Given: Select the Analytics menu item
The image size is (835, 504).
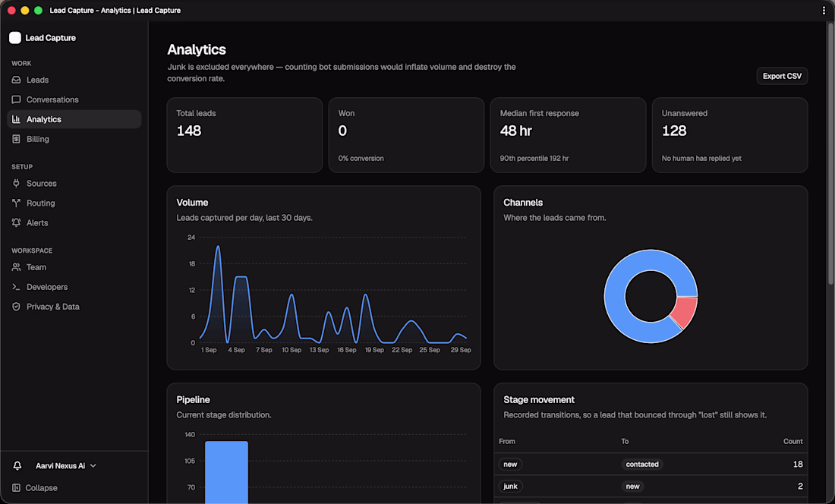Looking at the screenshot, I should (x=74, y=119).
